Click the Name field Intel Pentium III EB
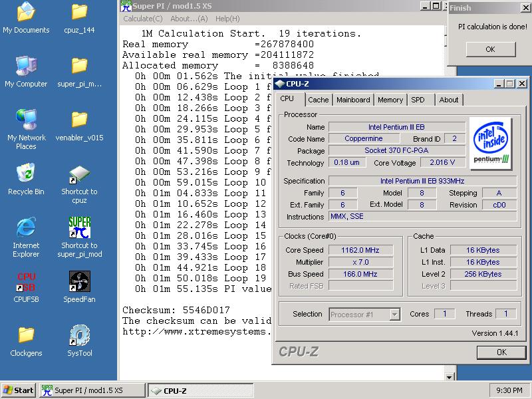Viewport: 532px width, 399px height. [396, 127]
